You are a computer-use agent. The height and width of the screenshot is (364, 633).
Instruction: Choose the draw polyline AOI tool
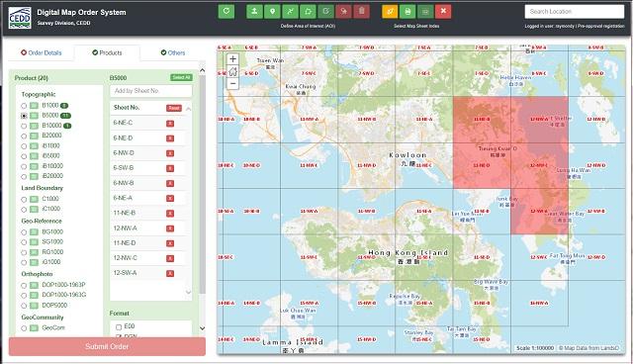(290, 11)
